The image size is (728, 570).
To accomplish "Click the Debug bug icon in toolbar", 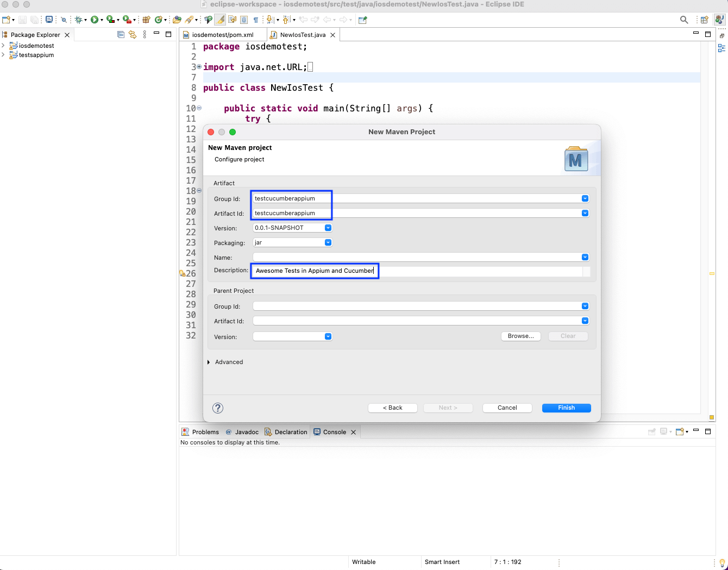I will (79, 20).
